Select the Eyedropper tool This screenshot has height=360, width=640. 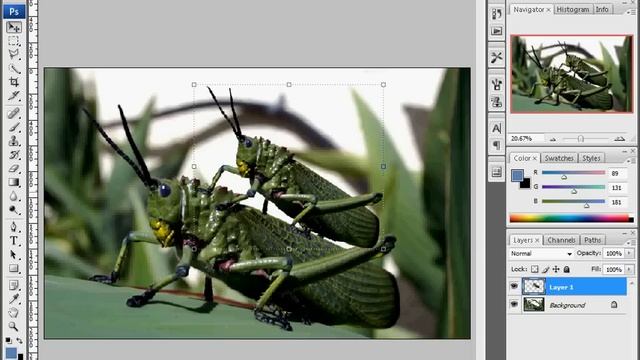coord(13,299)
